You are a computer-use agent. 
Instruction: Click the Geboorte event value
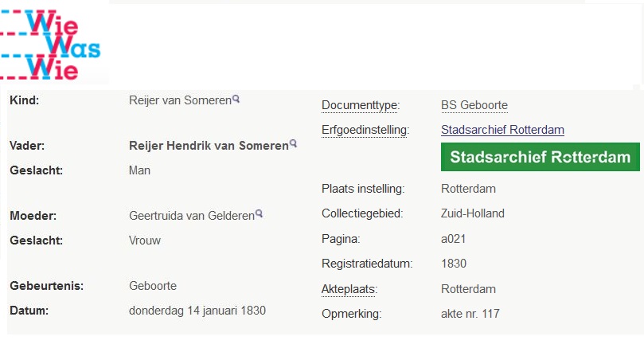point(153,286)
